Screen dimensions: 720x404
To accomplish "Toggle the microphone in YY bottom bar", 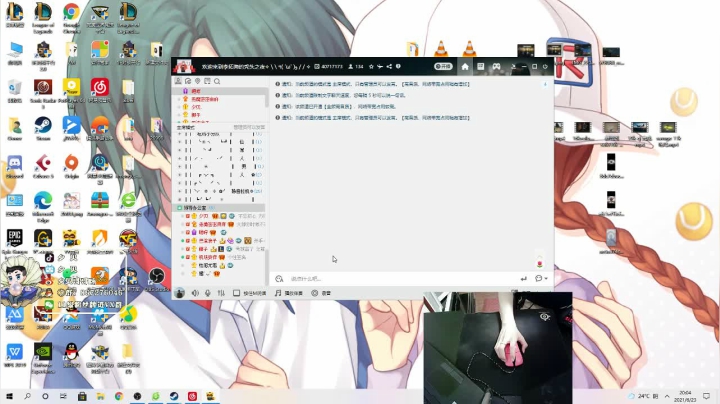I will click(x=208, y=293).
